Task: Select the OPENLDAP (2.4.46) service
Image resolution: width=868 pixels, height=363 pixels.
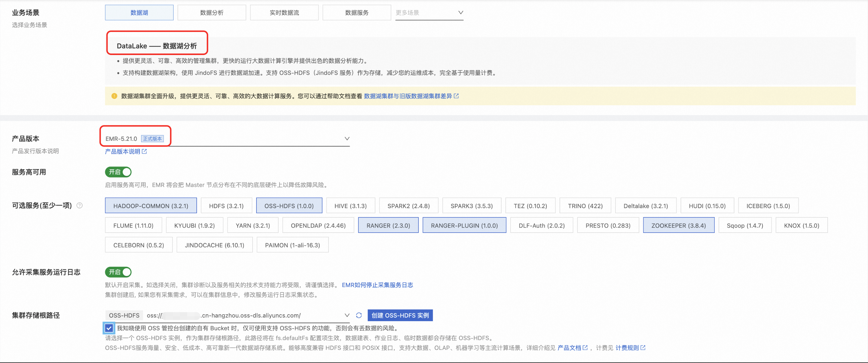Action: [318, 225]
